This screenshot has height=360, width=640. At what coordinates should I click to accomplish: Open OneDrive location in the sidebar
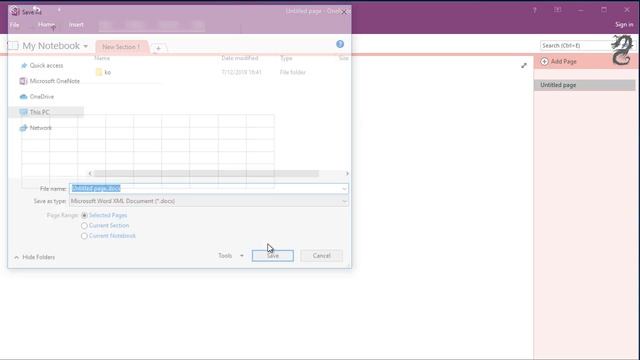pyautogui.click(x=42, y=96)
